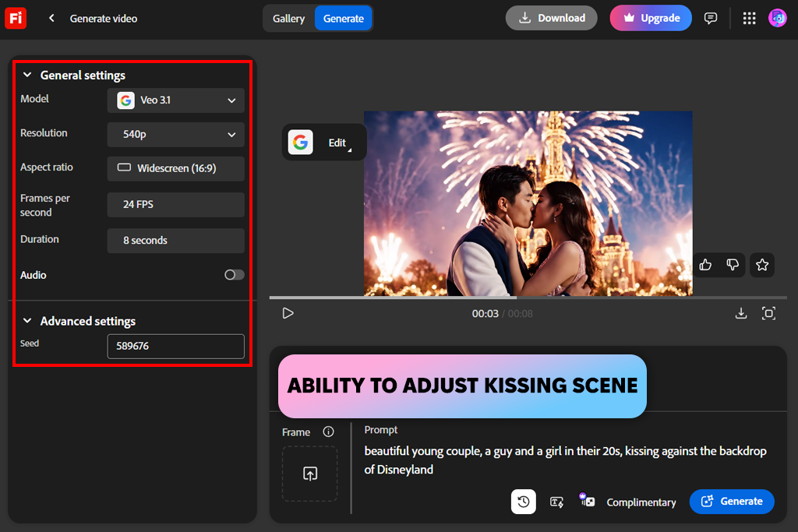This screenshot has width=798, height=532.
Task: Click the Aspect ratio Widescreen field
Action: pyautogui.click(x=175, y=168)
